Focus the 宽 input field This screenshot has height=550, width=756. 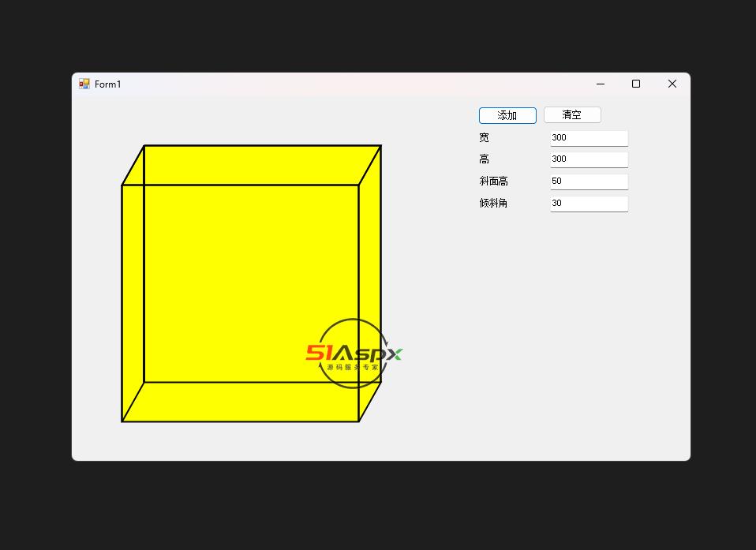589,138
